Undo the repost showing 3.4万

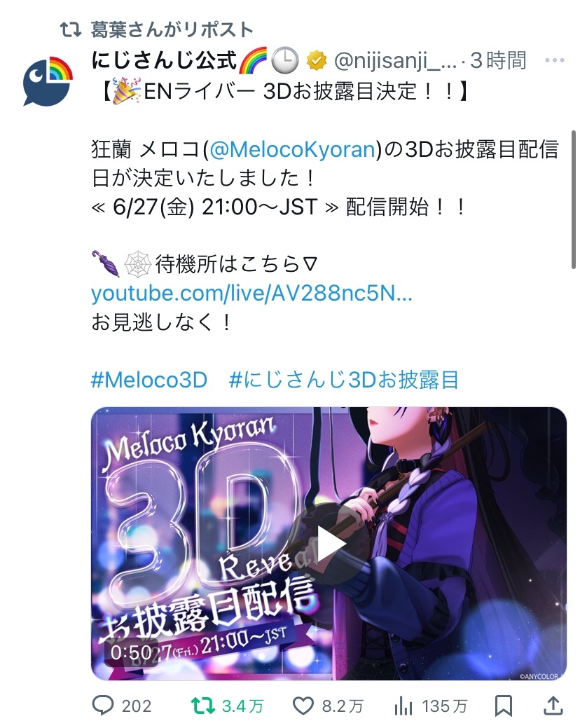(203, 706)
